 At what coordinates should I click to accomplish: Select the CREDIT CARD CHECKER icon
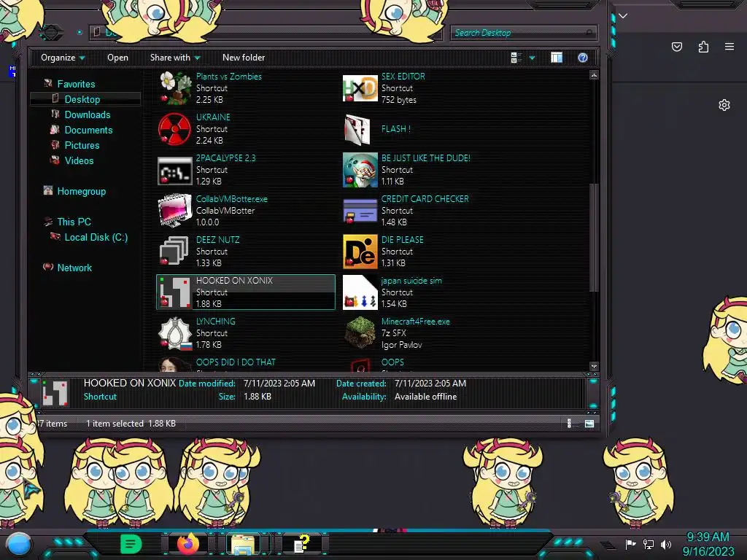click(360, 211)
